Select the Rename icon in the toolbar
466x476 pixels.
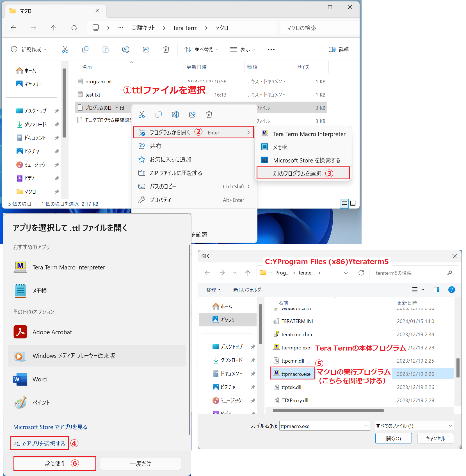tap(126, 49)
